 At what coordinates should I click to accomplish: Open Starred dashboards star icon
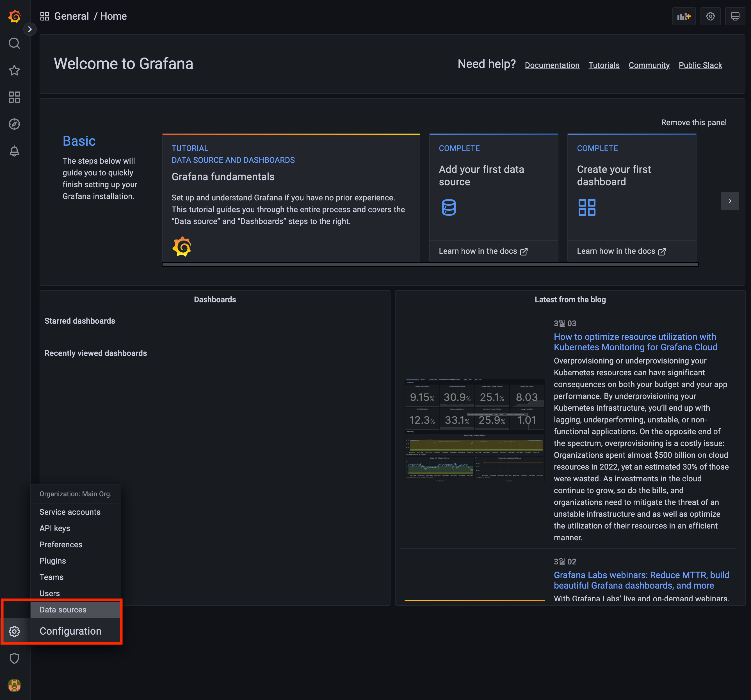(x=14, y=70)
